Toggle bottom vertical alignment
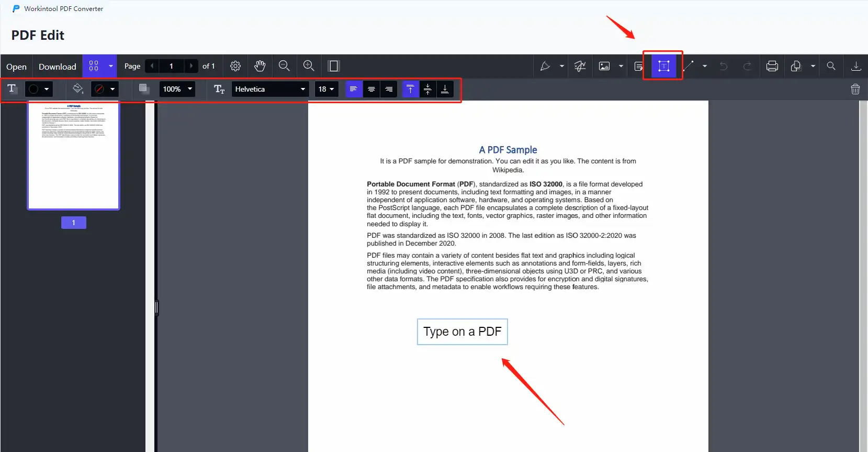 [445, 89]
